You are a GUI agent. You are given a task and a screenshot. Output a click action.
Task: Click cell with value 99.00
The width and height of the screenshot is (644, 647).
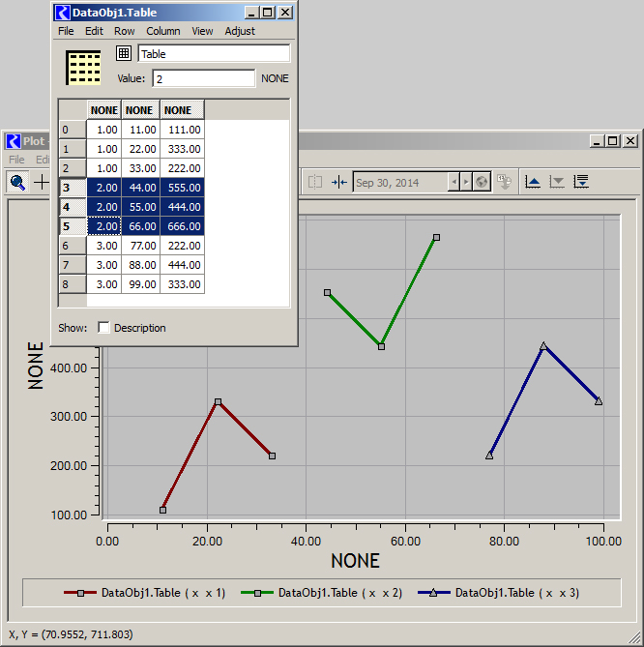[x=140, y=284]
